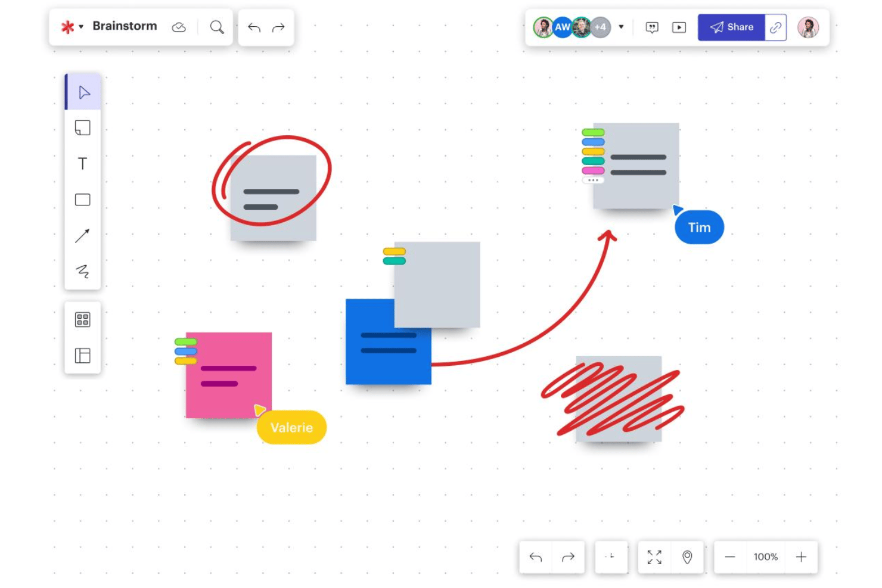This screenshot has height=588, width=882.
Task: Click the yellow tag on the pink note
Action: tap(185, 361)
